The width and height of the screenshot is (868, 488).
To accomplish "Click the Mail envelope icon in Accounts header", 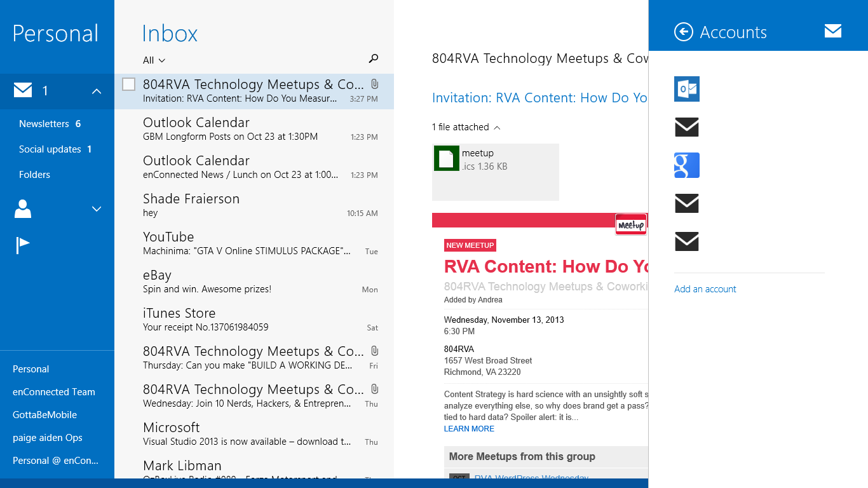I will pyautogui.click(x=833, y=31).
